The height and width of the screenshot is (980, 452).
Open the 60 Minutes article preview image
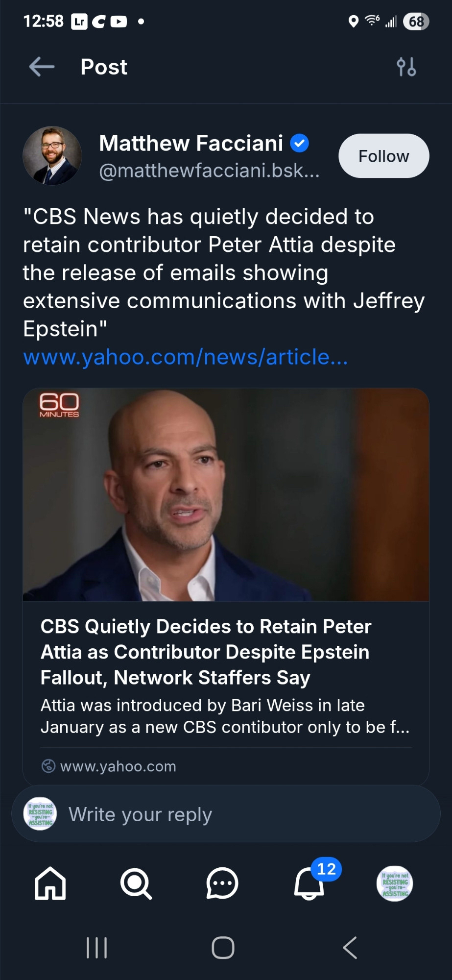coord(226,495)
